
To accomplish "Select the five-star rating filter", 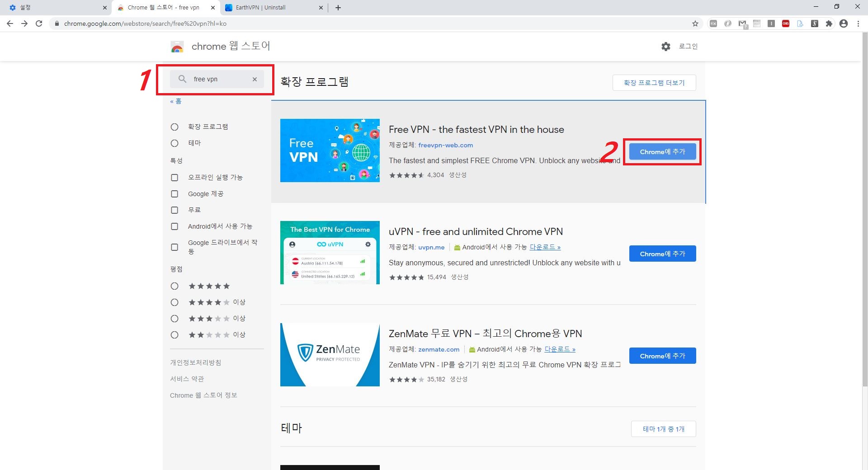I will pyautogui.click(x=175, y=286).
